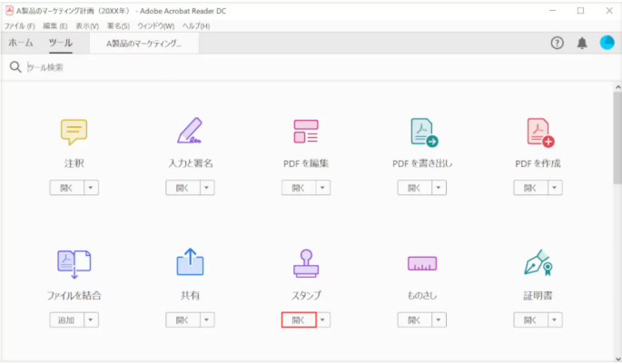Click the PDF を編集 label text
The width and height of the screenshot is (622, 364).
[306, 163]
